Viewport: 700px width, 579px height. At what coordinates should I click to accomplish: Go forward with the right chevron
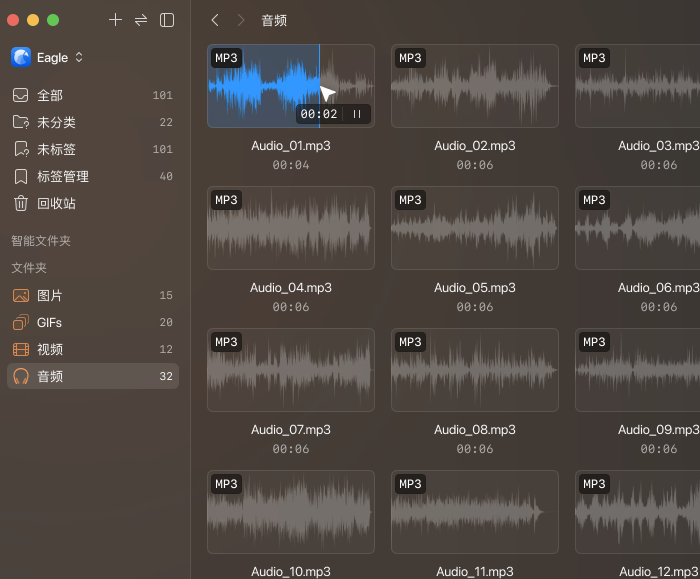click(241, 20)
